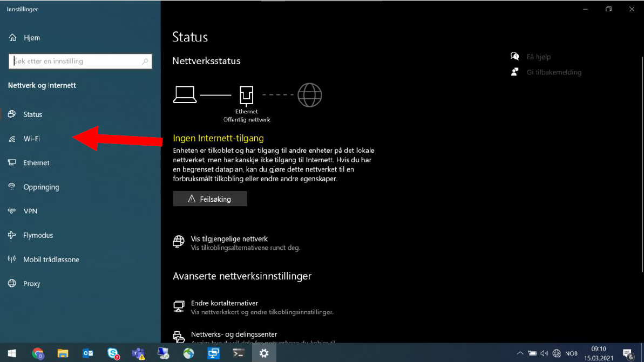Screen dimensions: 644x362
Task: Click the Ethernet adapter icon in the network diagram
Action: (247, 95)
